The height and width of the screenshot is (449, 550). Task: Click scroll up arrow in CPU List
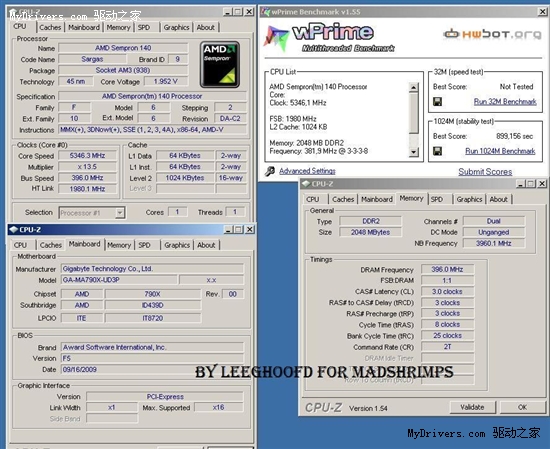[414, 87]
